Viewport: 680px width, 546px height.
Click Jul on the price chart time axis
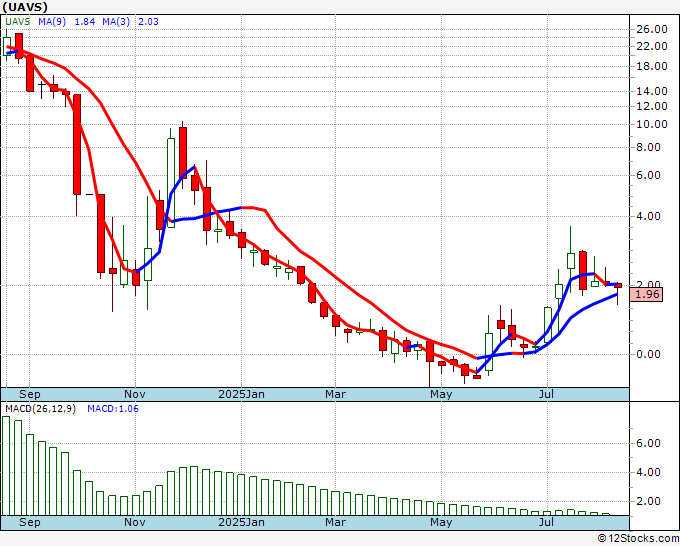pos(547,395)
